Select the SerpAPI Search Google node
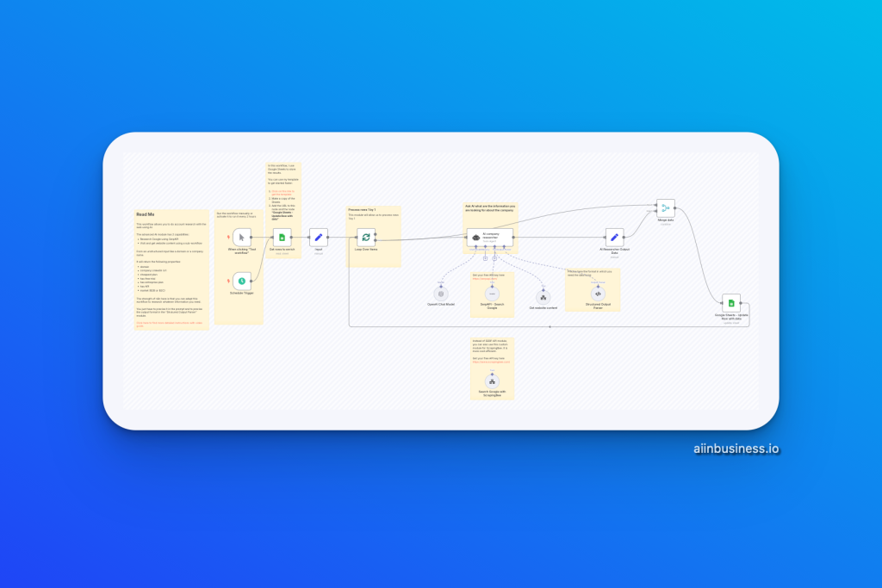882x588 pixels. tap(492, 294)
